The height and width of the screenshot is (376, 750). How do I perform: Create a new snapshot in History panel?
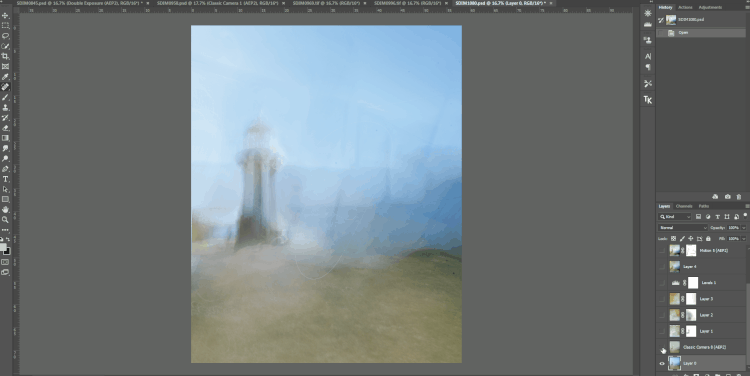point(728,197)
